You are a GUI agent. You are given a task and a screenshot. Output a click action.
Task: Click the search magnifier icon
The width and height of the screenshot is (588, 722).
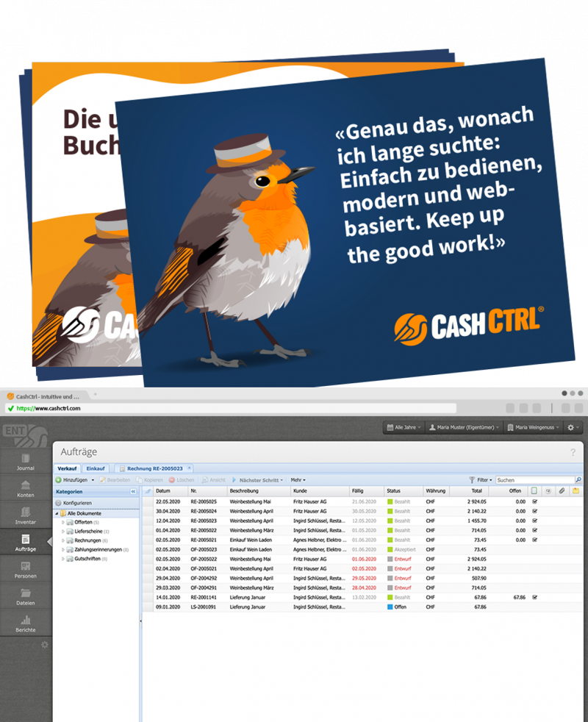578,480
